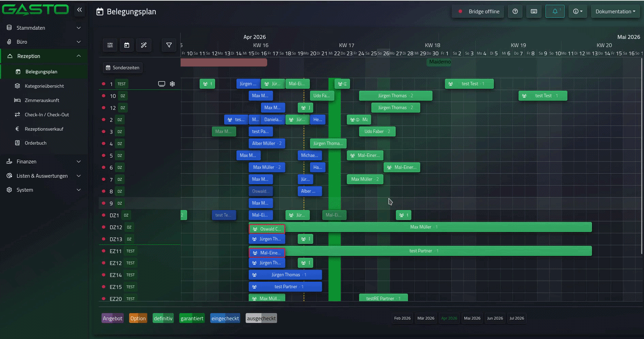This screenshot has width=644, height=339.
Task: Open the help question-mark icon
Action: tap(515, 12)
